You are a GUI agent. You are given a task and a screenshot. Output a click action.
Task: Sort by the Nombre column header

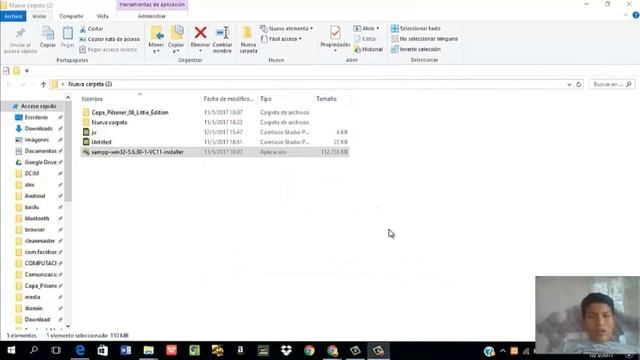(x=92, y=99)
